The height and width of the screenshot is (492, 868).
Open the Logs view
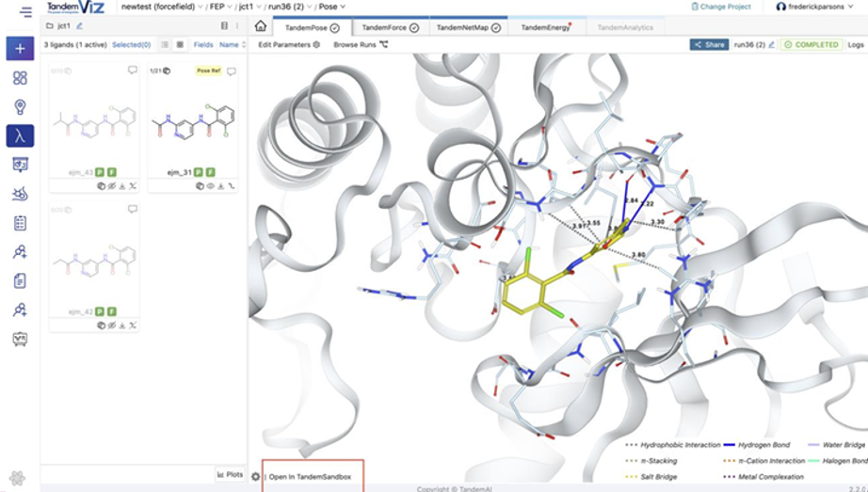855,45
